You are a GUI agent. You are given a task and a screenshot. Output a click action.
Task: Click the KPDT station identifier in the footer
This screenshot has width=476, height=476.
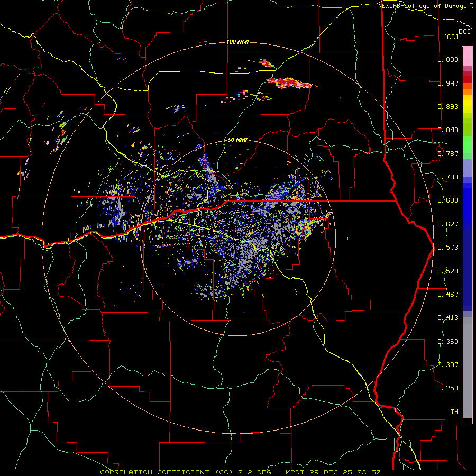(x=296, y=472)
